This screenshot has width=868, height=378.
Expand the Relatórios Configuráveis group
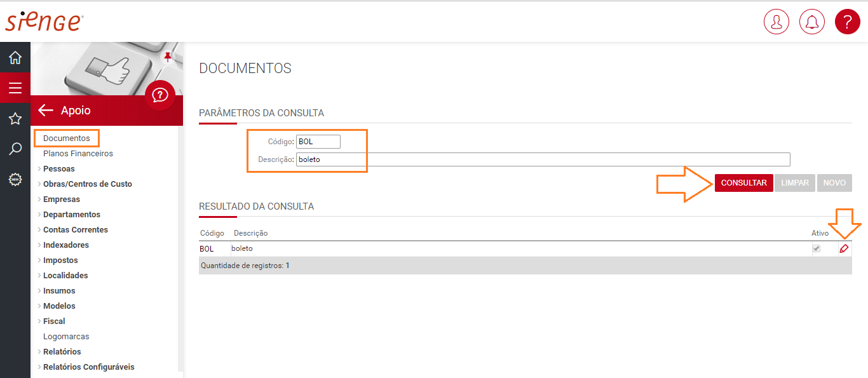[x=89, y=367]
